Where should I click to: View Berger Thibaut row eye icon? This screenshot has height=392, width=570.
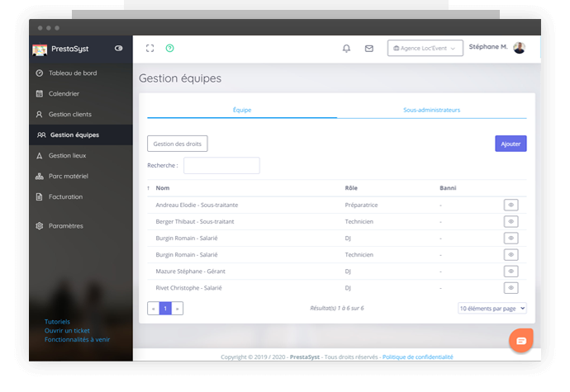(x=511, y=222)
